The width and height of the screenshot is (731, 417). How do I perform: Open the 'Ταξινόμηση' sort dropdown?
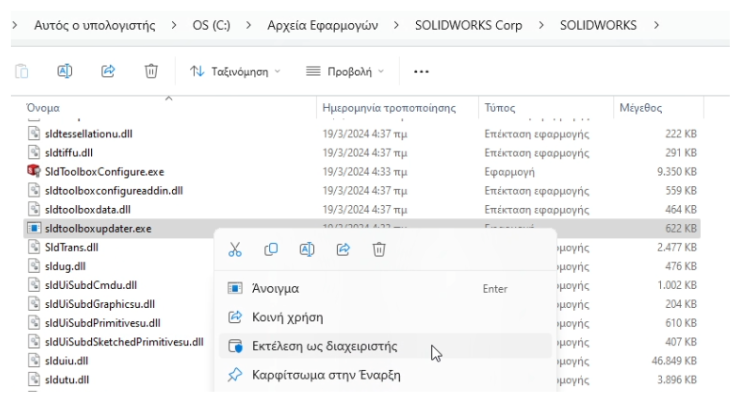(236, 71)
